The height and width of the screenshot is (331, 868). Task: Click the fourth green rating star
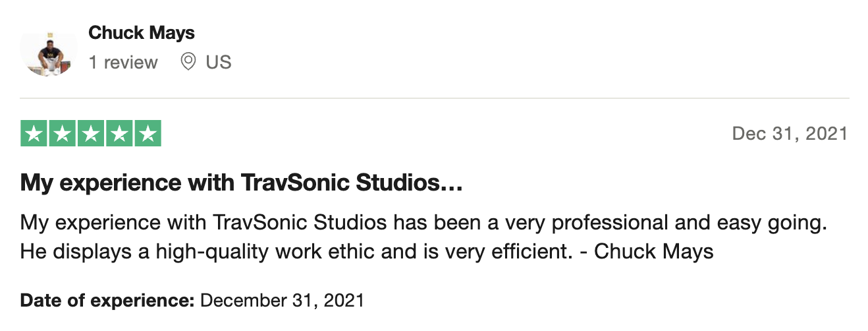pos(120,135)
